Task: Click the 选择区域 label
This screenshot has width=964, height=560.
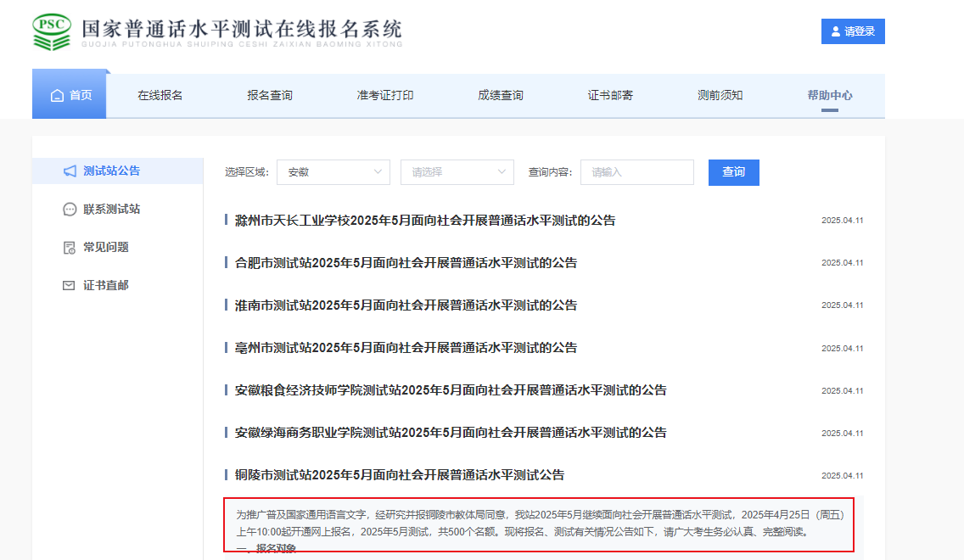Action: point(247,172)
